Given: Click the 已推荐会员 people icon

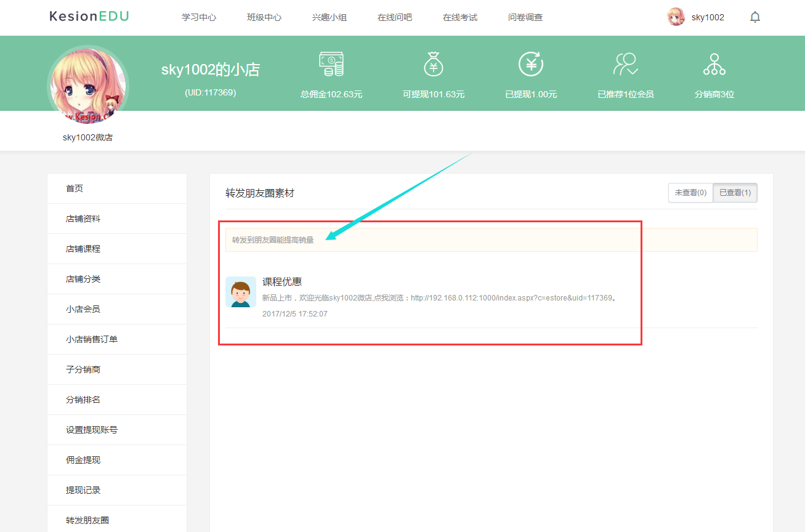Looking at the screenshot, I should click(625, 65).
